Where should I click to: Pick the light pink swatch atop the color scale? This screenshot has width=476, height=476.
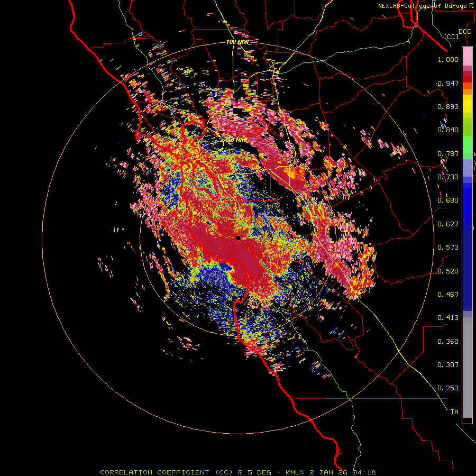[x=467, y=57]
